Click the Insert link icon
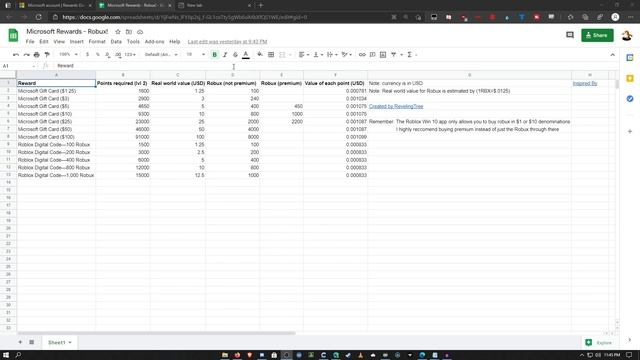This screenshot has width=640, height=360. (362, 55)
